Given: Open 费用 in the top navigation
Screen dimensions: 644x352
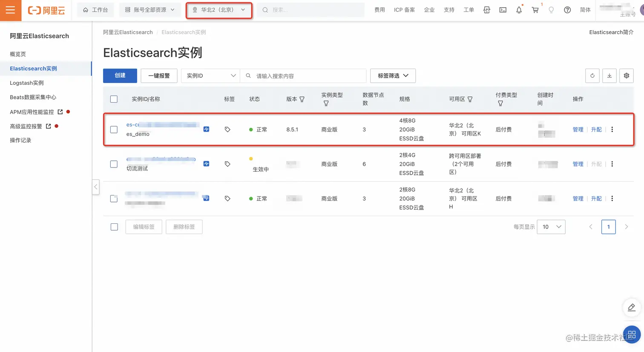Looking at the screenshot, I should tap(379, 10).
